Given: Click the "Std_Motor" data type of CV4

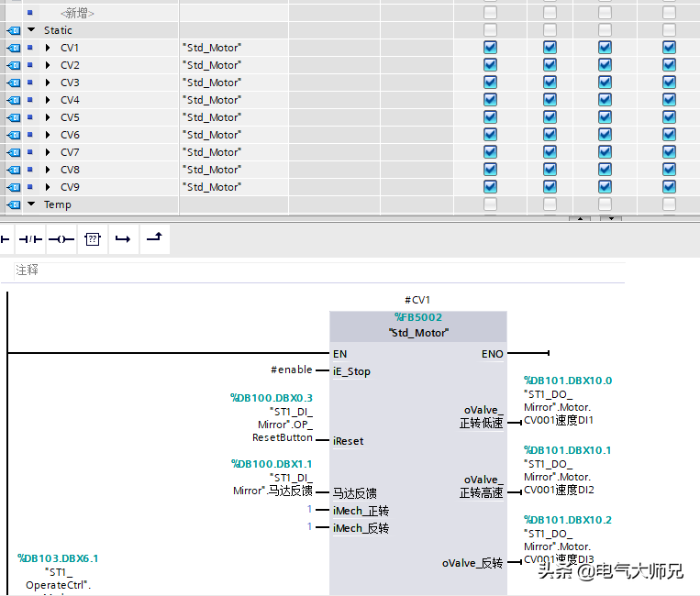Looking at the screenshot, I should 213,100.
